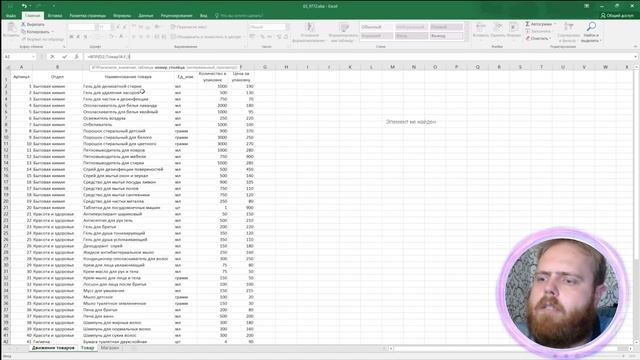Viewport: 640px width, 360px height.
Task: Toggle Underline formatting
Action: click(x=85, y=36)
